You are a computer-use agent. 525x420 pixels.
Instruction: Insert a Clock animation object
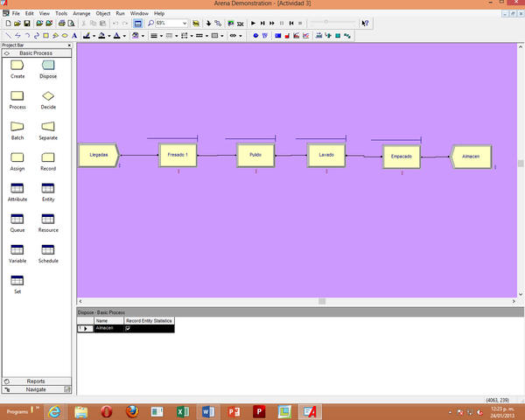pyautogui.click(x=255, y=36)
